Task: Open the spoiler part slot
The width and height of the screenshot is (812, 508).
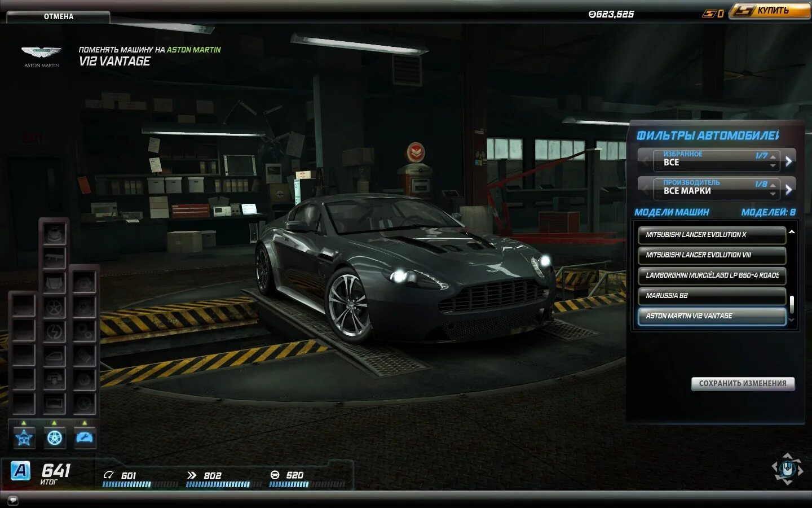Action: click(x=55, y=257)
